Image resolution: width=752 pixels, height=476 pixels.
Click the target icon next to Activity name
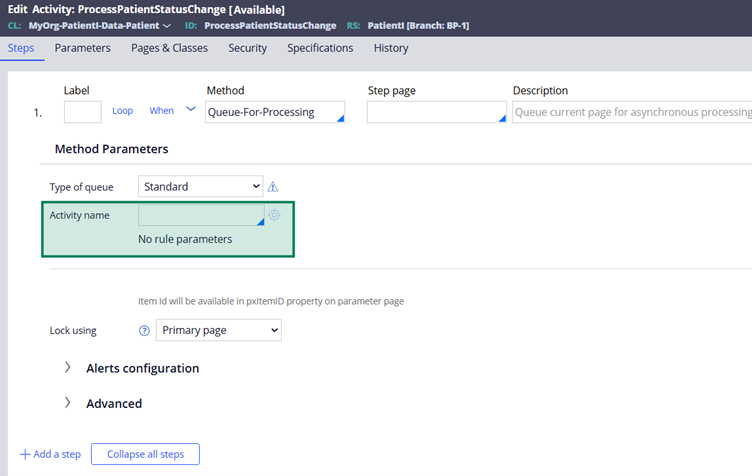coord(274,215)
